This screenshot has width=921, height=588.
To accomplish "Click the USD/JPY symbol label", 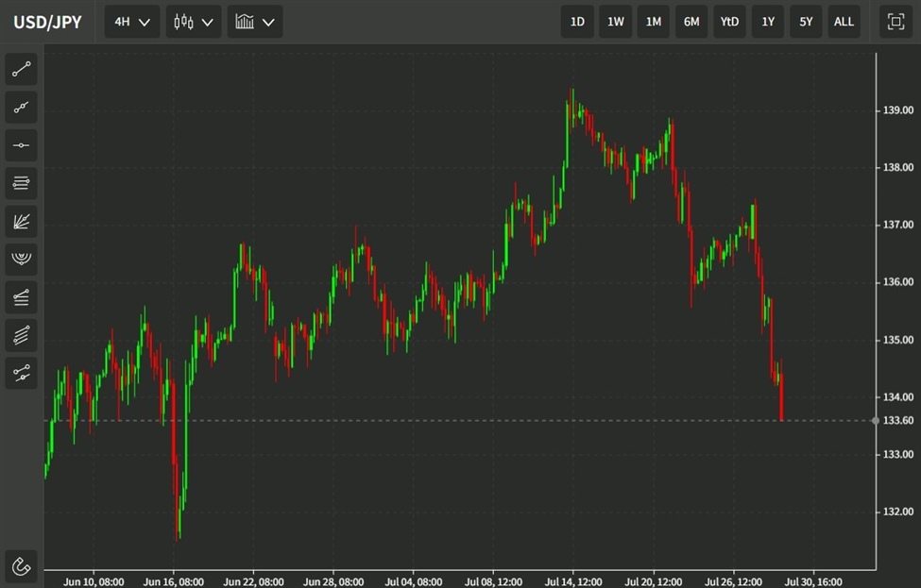I will coord(44,21).
